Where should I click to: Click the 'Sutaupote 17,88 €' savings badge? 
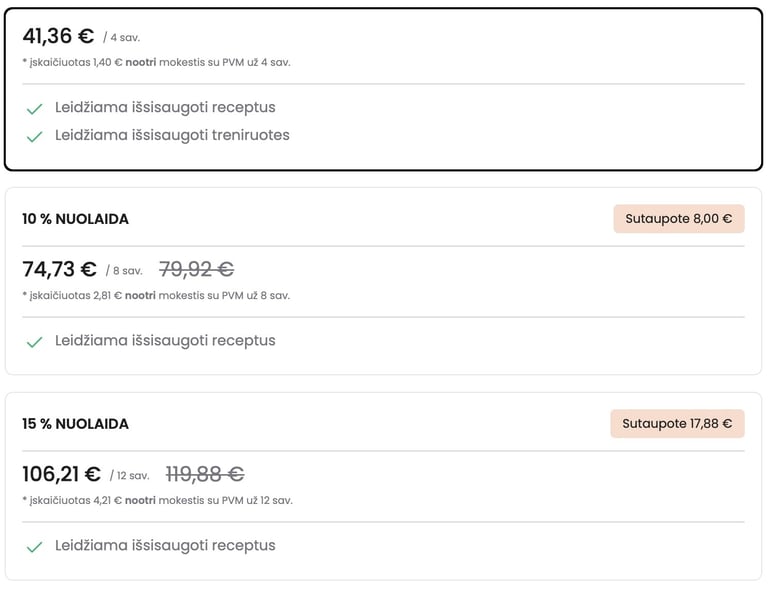click(x=677, y=424)
